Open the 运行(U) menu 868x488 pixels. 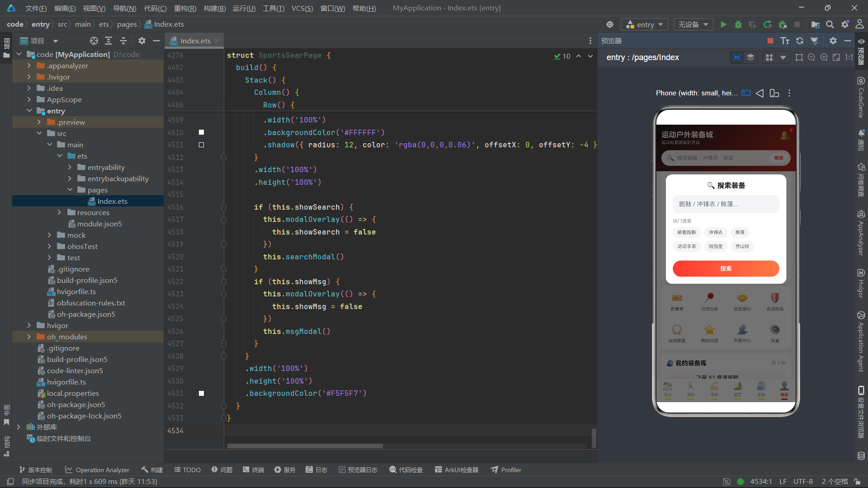[244, 8]
